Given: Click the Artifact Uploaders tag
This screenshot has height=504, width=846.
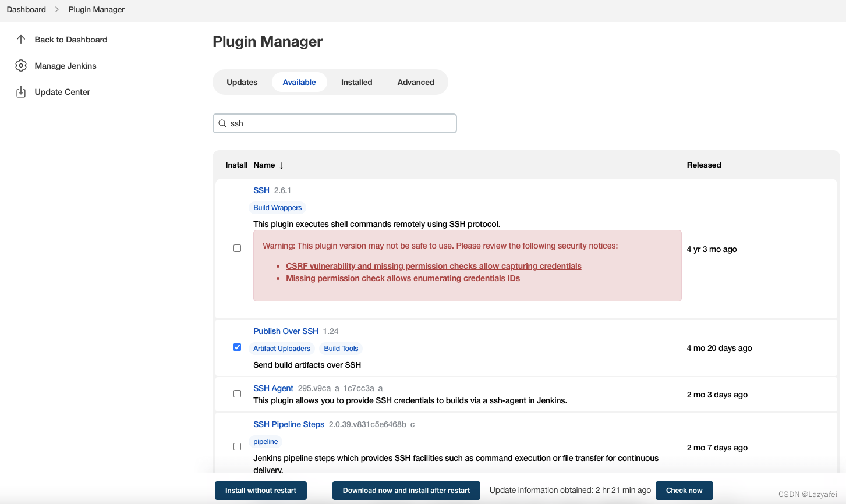Looking at the screenshot, I should pyautogui.click(x=282, y=349).
